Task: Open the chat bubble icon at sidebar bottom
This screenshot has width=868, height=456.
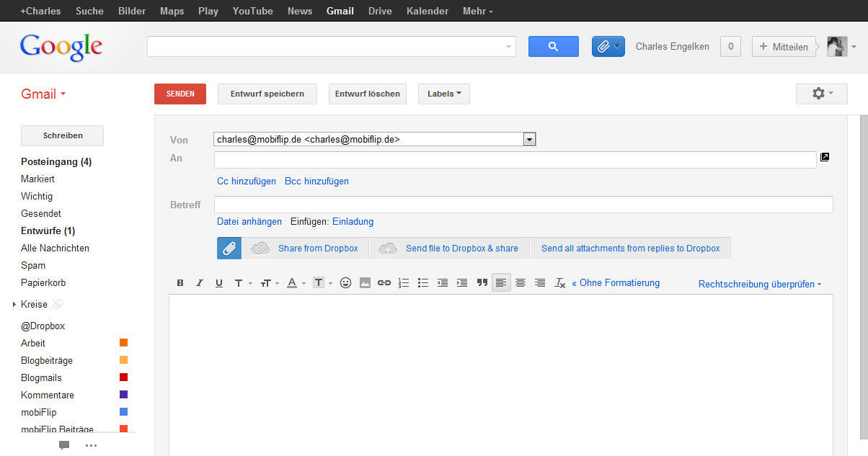Action: pos(64,445)
